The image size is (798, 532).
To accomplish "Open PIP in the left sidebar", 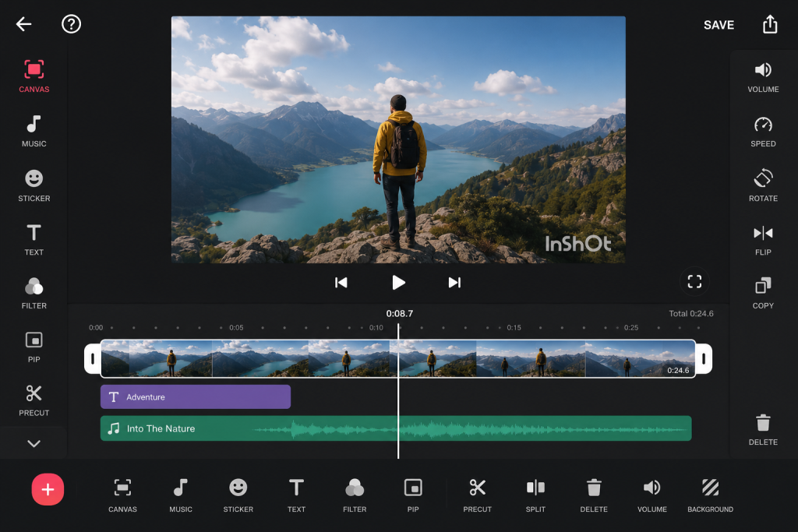I will click(x=34, y=347).
